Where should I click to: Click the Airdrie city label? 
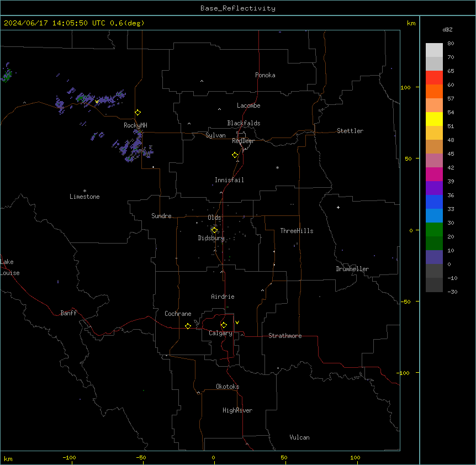tap(223, 297)
